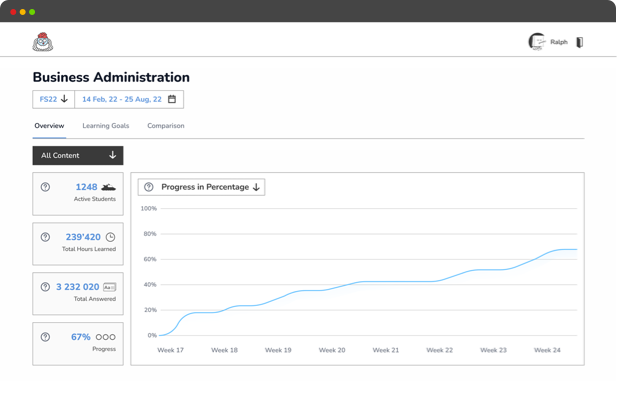Click the 14 Feb, 22 - 25 Aug, 22 date range

(122, 99)
